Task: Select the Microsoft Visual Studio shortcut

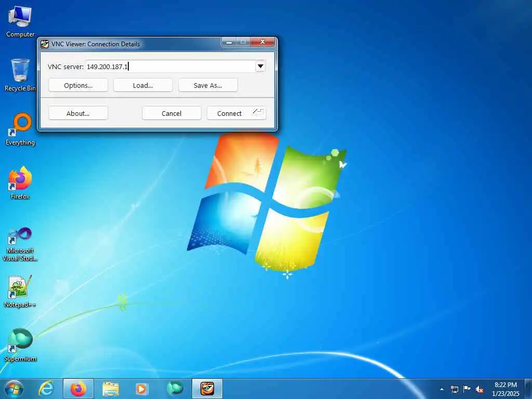Action: tap(20, 244)
